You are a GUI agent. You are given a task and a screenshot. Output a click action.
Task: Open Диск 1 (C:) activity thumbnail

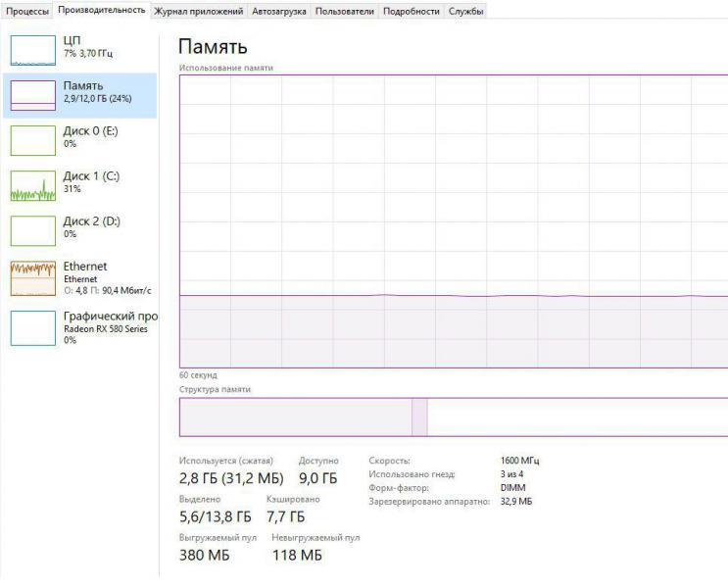tap(32, 185)
